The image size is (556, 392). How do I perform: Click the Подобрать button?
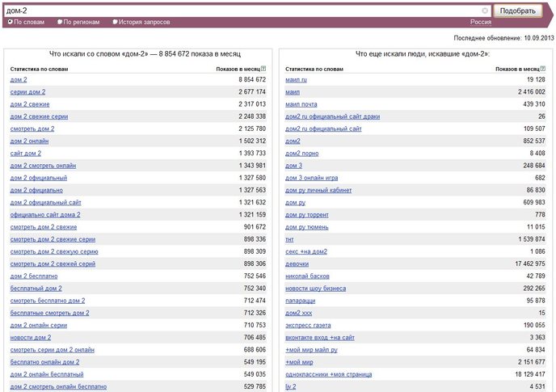[518, 11]
